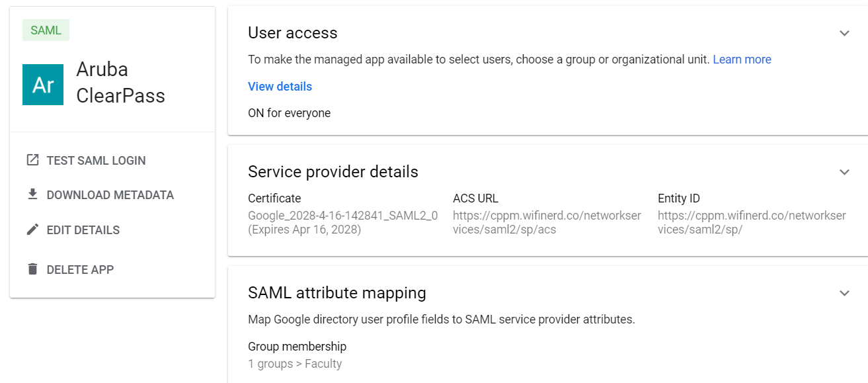Click the Aruba ClearPass 'Ar' app logo
This screenshot has width=868, height=383.
pos(43,85)
